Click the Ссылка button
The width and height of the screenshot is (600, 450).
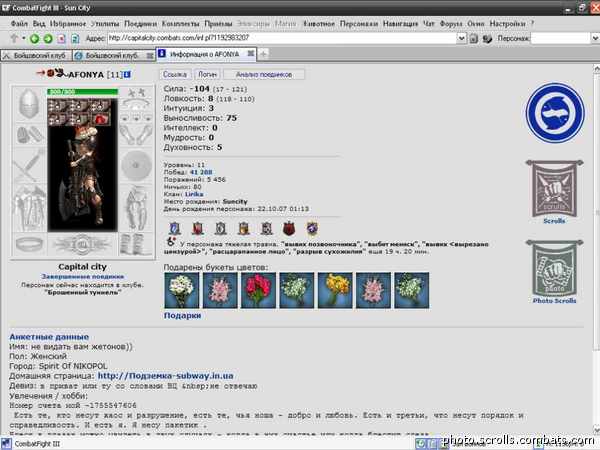(175, 74)
